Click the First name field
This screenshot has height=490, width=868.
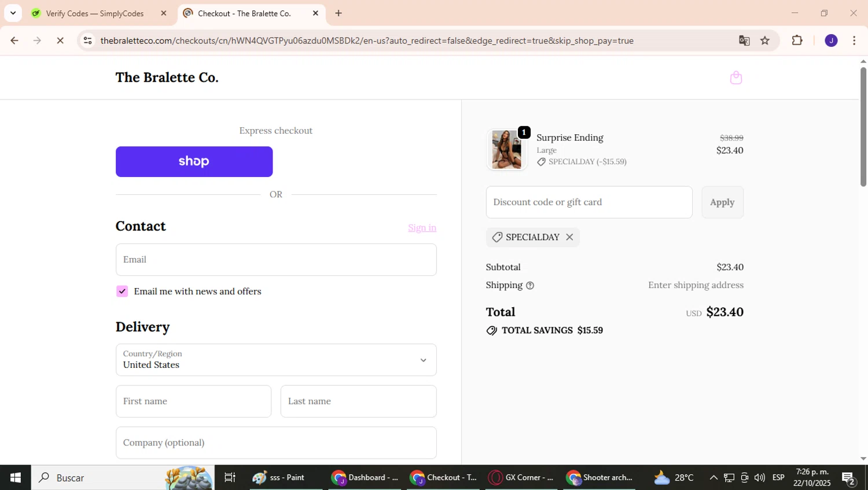[193, 401]
